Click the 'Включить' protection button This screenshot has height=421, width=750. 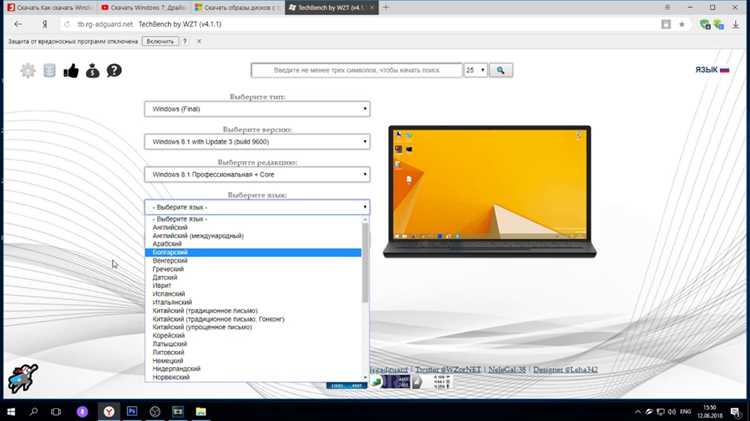[x=160, y=42]
